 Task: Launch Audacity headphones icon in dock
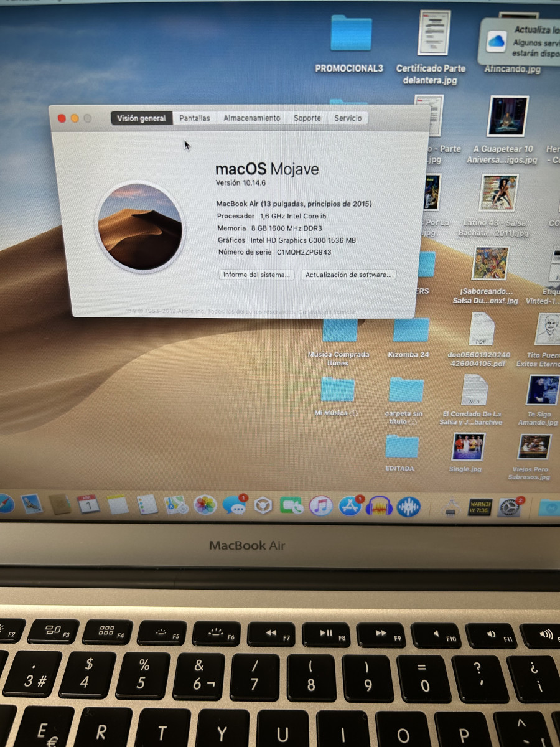tap(379, 507)
